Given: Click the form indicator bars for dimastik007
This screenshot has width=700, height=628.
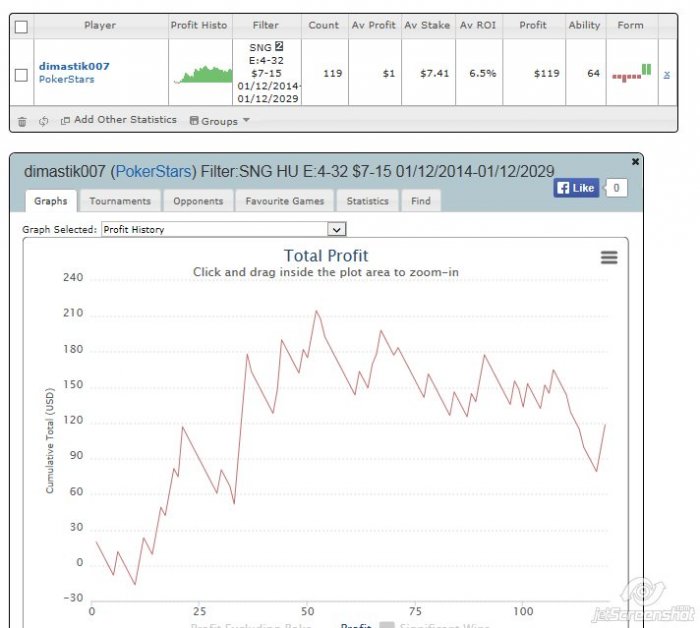Looking at the screenshot, I should tap(632, 73).
